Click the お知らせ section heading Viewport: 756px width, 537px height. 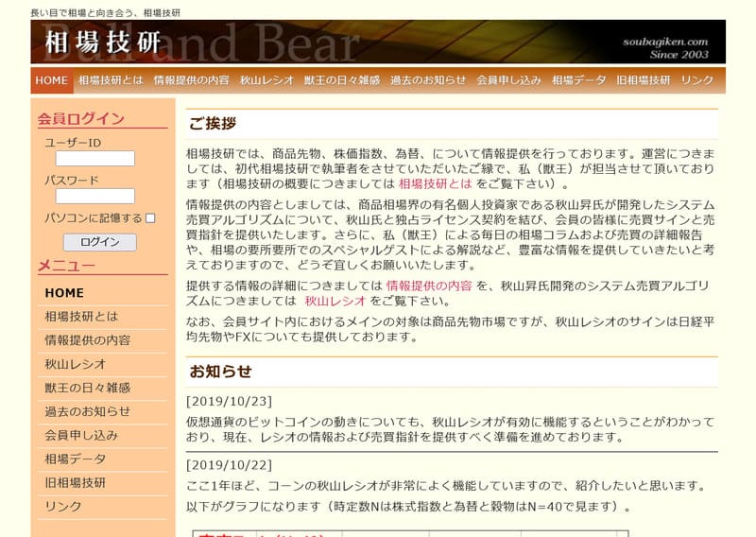coord(220,372)
